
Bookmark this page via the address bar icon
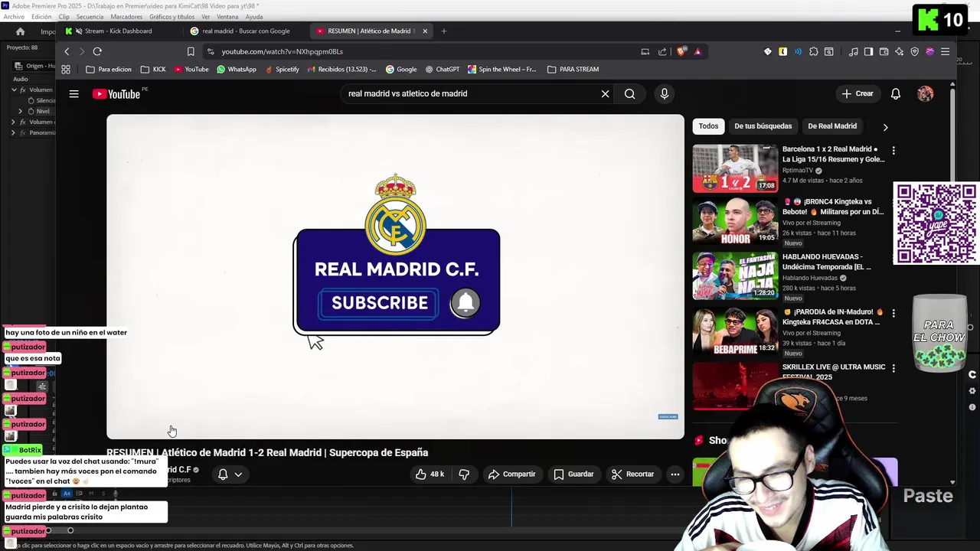click(x=191, y=51)
